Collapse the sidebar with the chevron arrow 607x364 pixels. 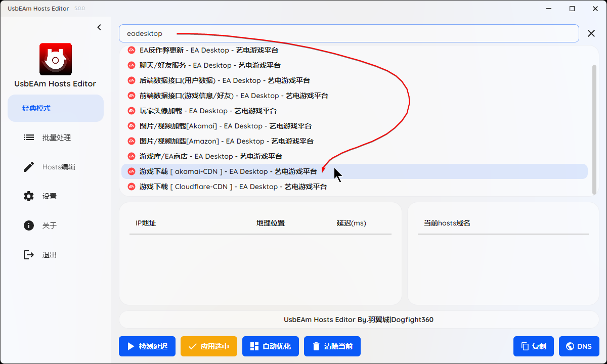click(99, 27)
